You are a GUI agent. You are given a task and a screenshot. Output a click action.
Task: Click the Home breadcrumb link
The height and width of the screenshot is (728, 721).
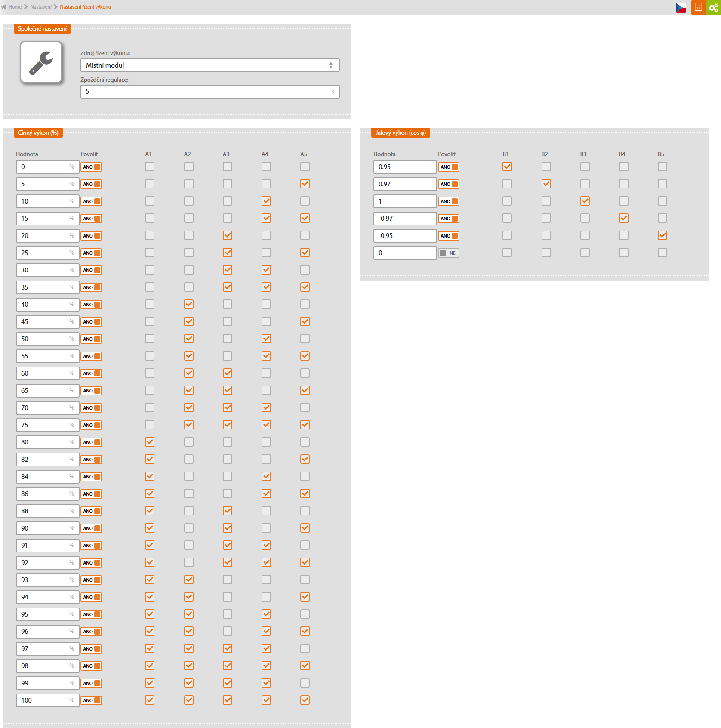pos(15,7)
